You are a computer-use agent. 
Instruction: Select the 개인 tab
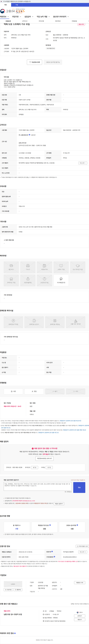click(5, 5)
